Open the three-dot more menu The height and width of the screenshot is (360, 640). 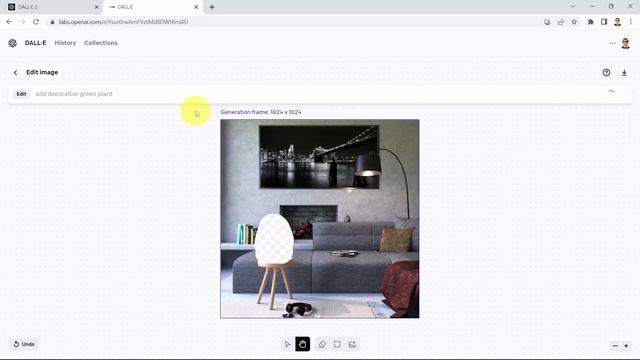[x=612, y=43]
